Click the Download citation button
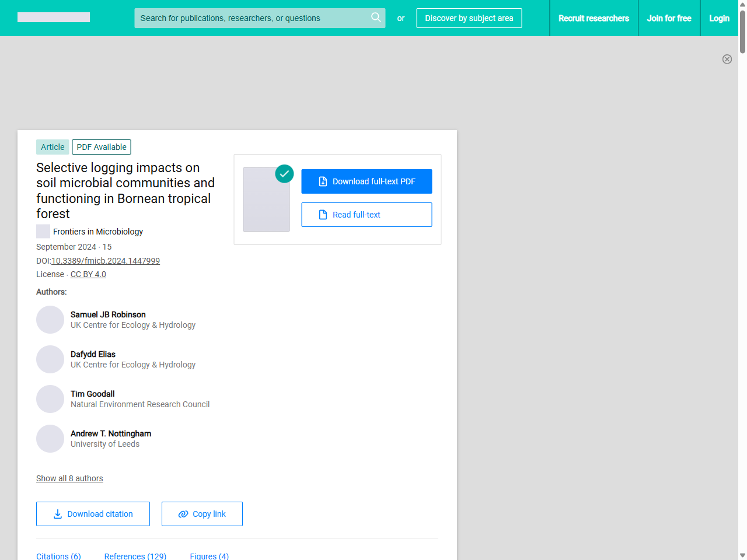This screenshot has height=560, width=747. [x=93, y=514]
